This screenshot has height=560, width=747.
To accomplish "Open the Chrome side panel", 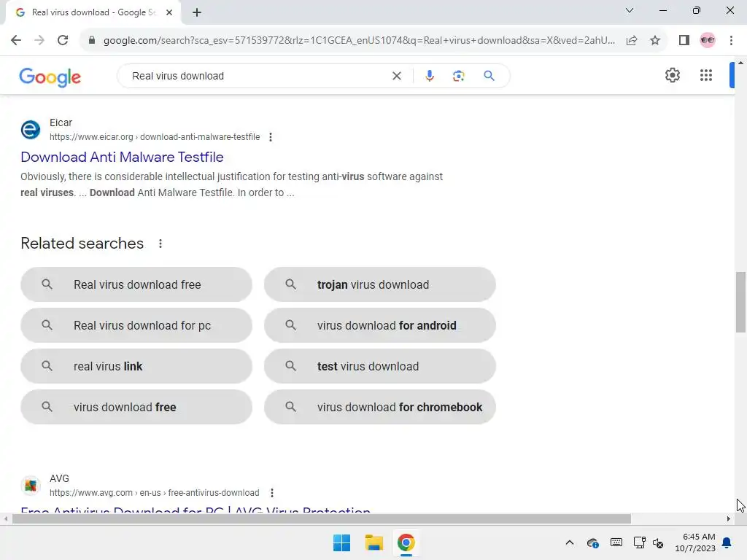I will pos(684,41).
